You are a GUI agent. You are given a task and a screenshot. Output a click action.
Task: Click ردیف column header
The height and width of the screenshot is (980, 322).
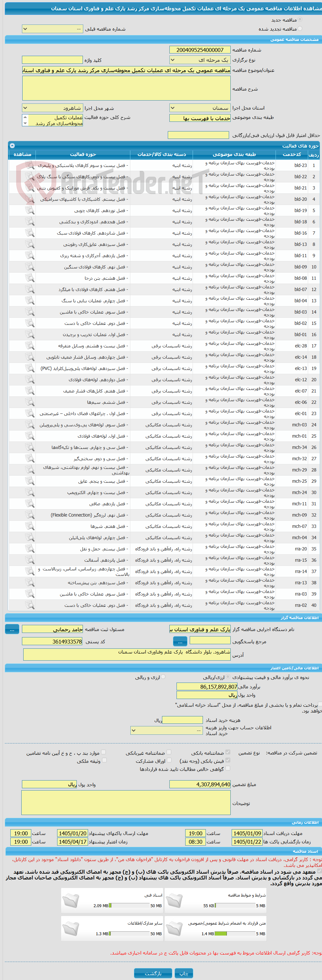(314, 154)
